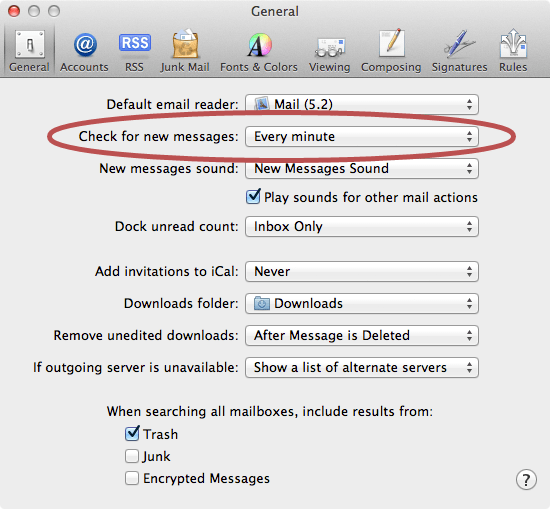Open the Check for new messages dropdown
Viewport: 550px width, 509px height.
tap(362, 136)
